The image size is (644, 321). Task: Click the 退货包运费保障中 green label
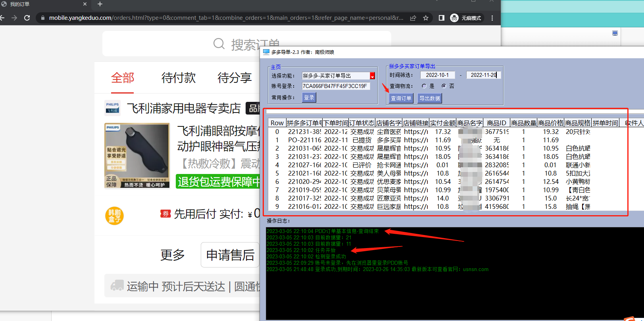click(218, 182)
